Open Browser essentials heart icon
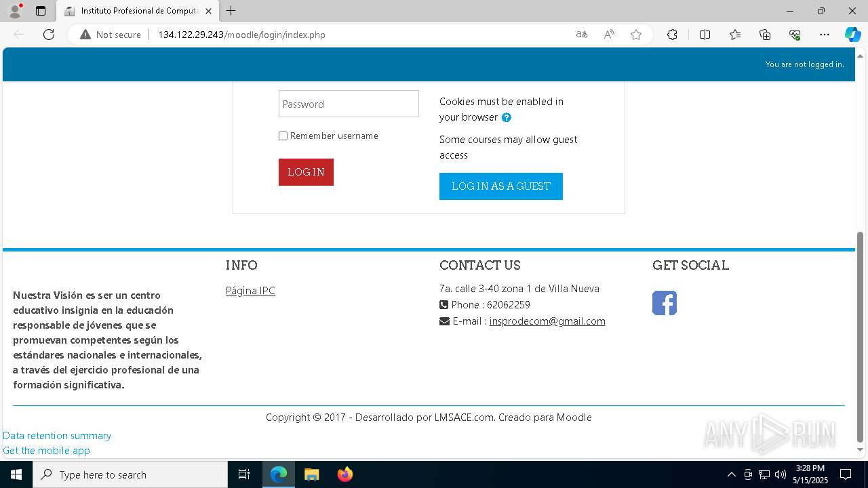 (x=795, y=35)
